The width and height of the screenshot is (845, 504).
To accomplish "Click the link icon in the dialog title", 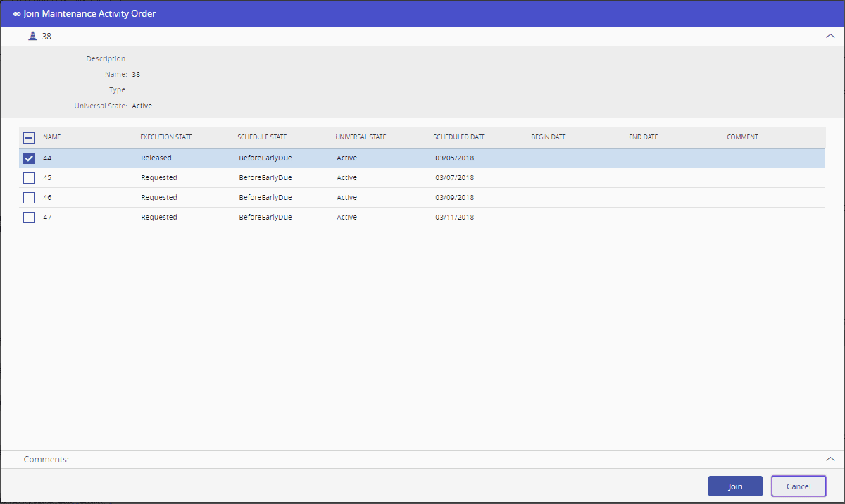I will [x=17, y=14].
